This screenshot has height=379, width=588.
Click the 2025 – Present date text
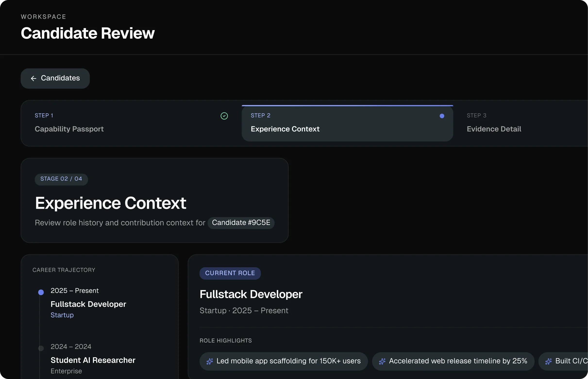tap(75, 291)
